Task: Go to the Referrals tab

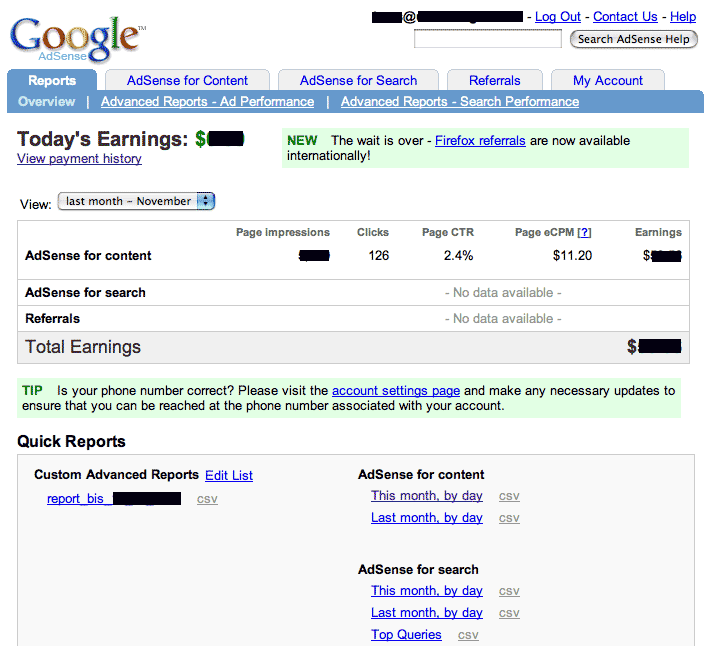Action: (495, 80)
